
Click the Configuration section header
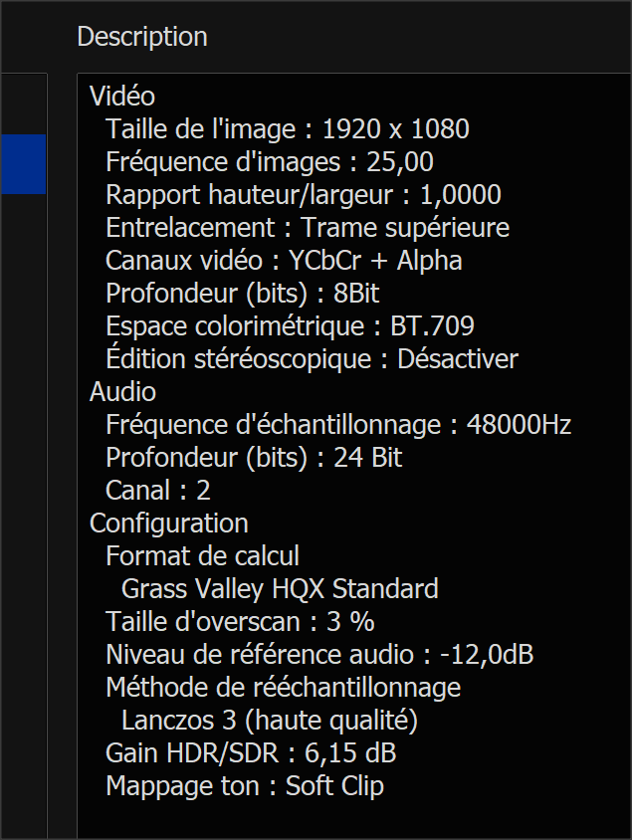tap(169, 524)
